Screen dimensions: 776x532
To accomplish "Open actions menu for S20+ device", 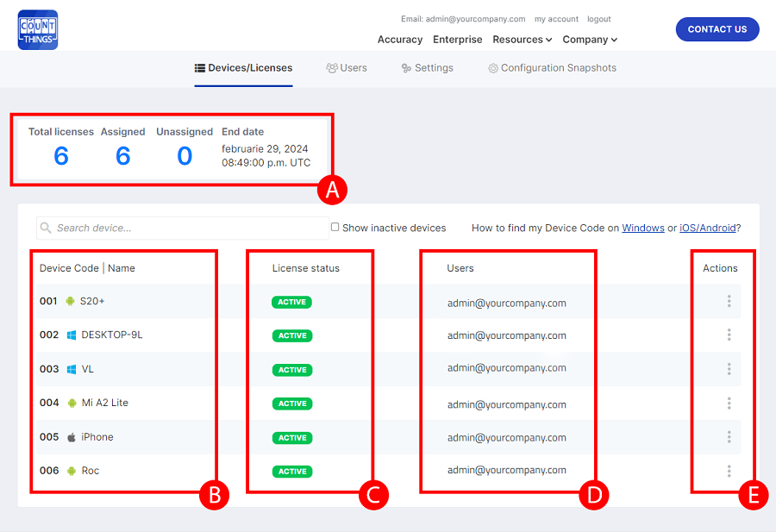I will pyautogui.click(x=729, y=301).
